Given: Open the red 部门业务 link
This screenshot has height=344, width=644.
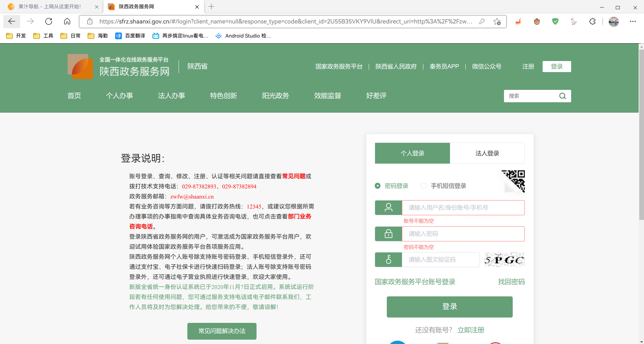Looking at the screenshot, I should [300, 216].
